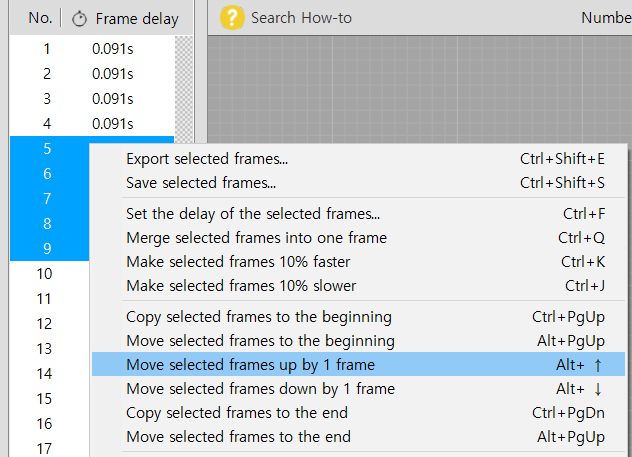Click the stopwatch icon in Frame delay header

click(x=79, y=18)
